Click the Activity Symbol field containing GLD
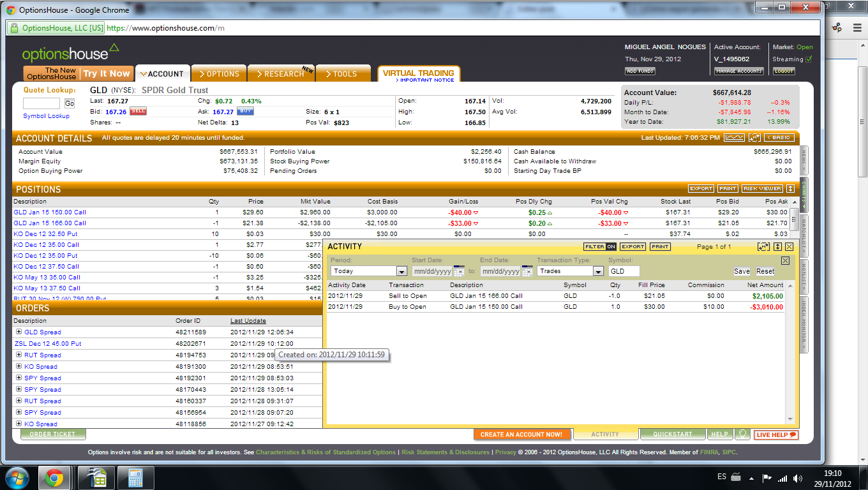The width and height of the screenshot is (868, 490). [x=624, y=271]
